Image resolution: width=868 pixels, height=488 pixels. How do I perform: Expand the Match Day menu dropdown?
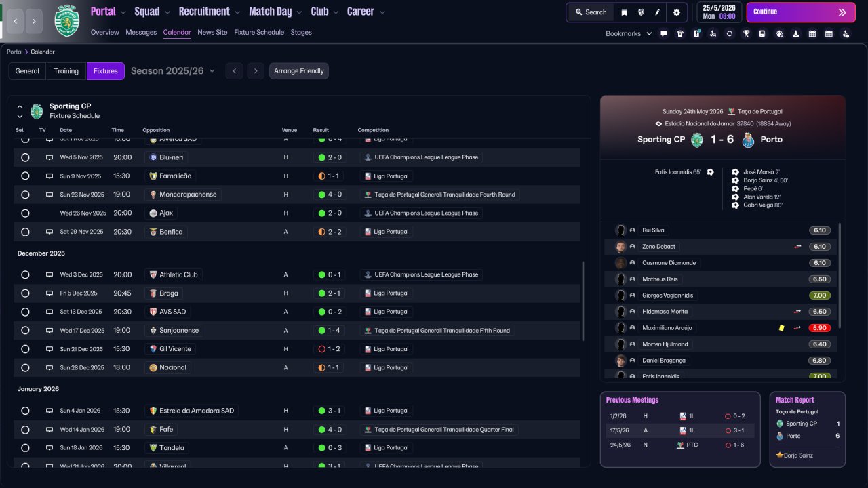pyautogui.click(x=299, y=12)
